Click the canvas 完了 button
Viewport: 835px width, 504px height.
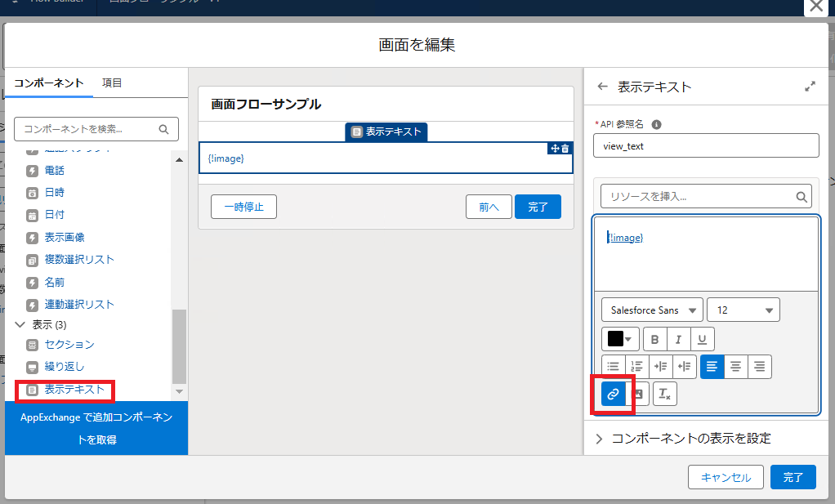point(538,207)
